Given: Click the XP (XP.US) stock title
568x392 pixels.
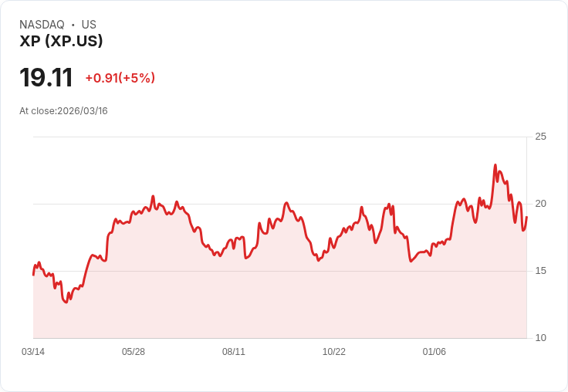Looking at the screenshot, I should pos(61,41).
